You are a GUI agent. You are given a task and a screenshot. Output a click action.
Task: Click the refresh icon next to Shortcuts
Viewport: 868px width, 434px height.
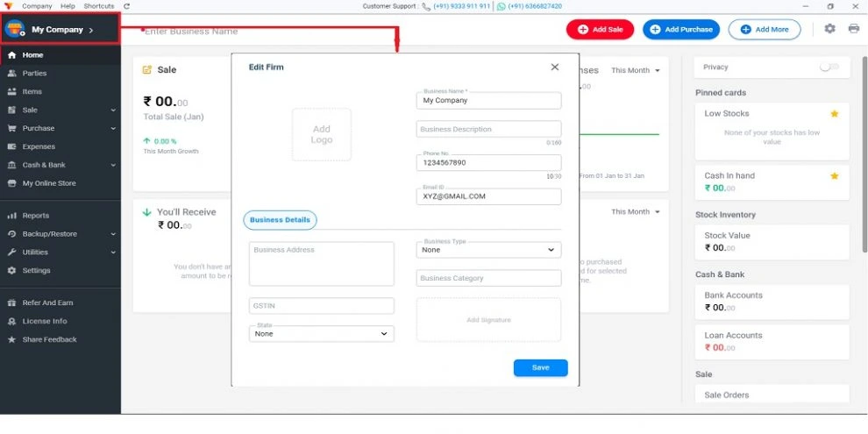(127, 6)
